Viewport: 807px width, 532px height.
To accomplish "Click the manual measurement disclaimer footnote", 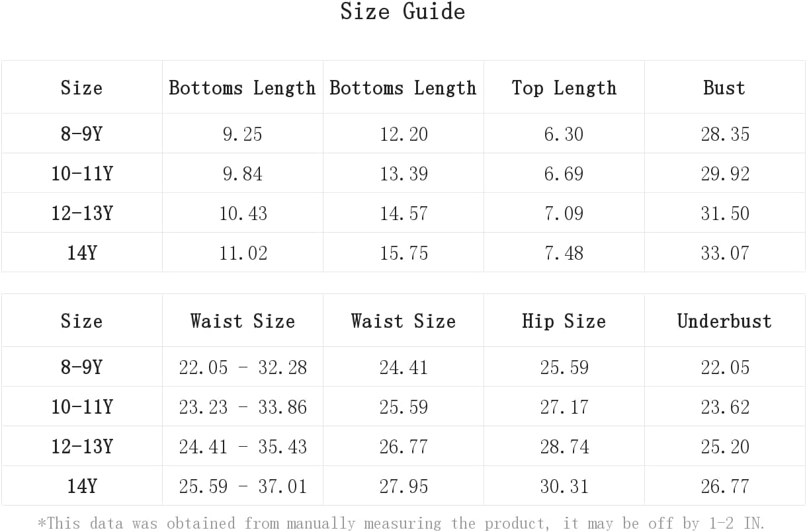I will pyautogui.click(x=402, y=523).
